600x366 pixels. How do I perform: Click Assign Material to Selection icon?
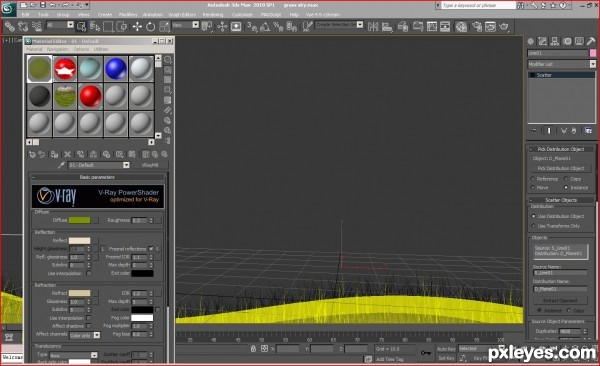(x=54, y=154)
